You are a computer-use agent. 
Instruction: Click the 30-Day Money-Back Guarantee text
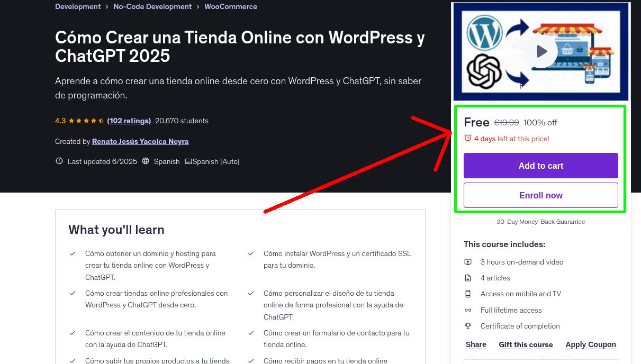click(x=541, y=222)
